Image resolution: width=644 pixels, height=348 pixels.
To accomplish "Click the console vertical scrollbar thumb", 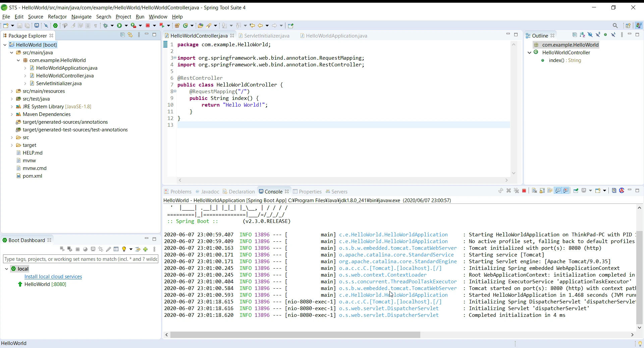I will point(639,277).
